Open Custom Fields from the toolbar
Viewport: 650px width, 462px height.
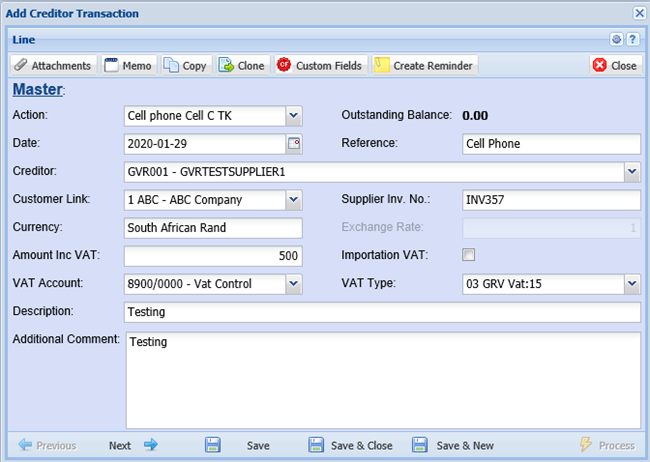319,65
